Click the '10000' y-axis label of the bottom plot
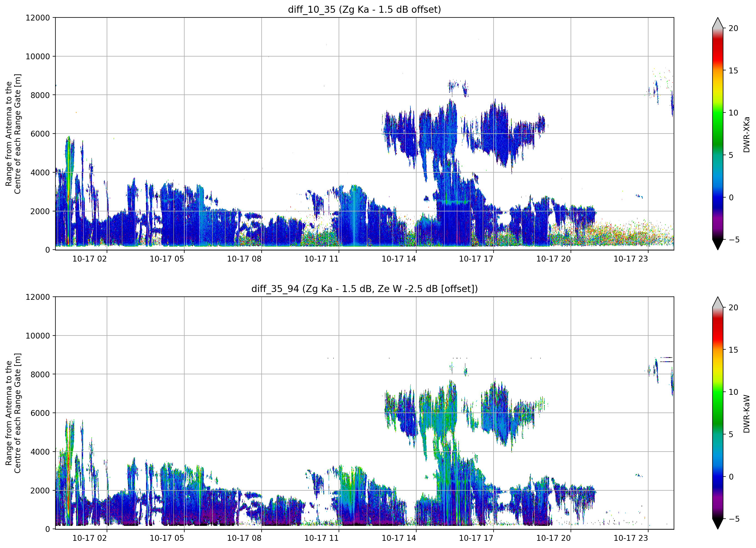Screen dimensions: 756x548 (x=38, y=336)
